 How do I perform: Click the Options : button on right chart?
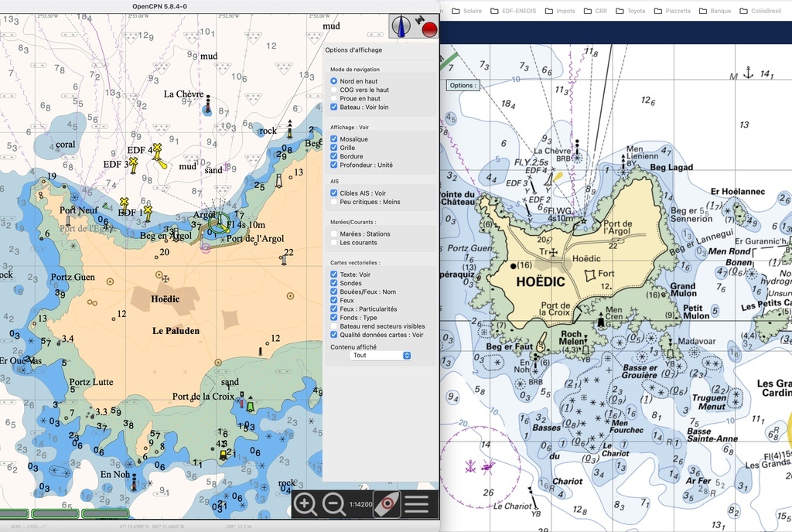click(463, 85)
